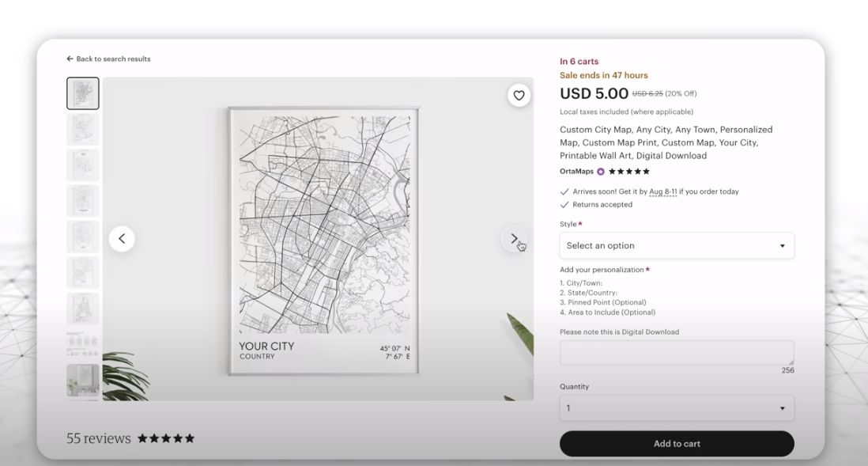Viewport: 868px width, 466px height.
Task: Click 'Local taxes included' note
Action: tap(626, 112)
